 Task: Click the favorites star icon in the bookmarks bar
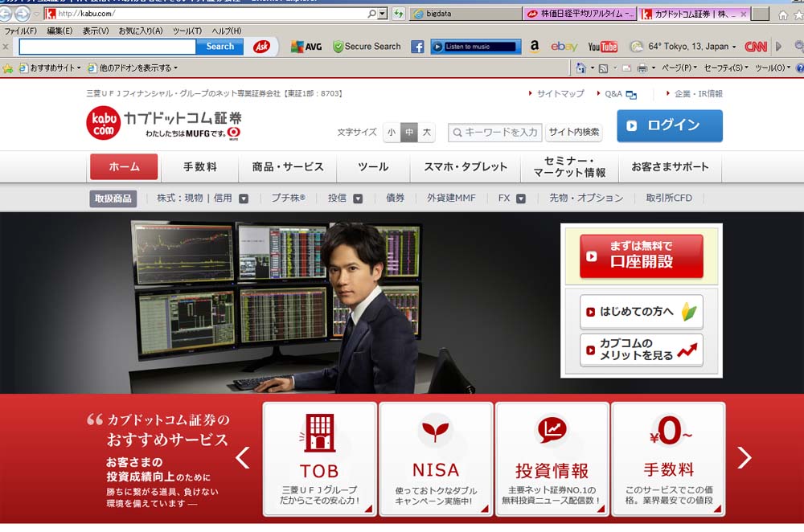(7, 68)
